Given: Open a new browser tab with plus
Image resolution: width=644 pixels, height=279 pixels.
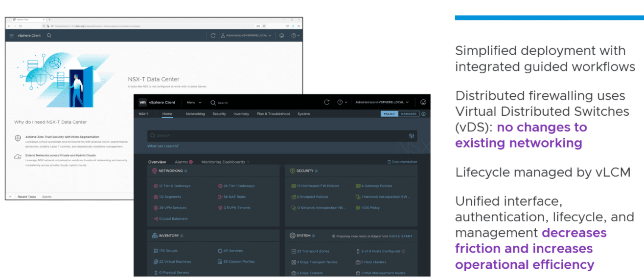Looking at the screenshot, I should tap(49, 19).
